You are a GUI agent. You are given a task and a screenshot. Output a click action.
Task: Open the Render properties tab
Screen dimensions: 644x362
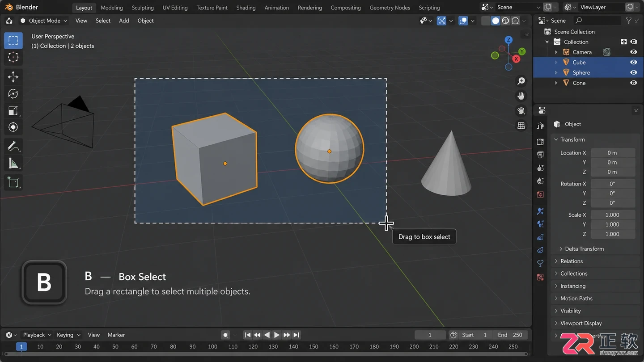click(x=540, y=142)
